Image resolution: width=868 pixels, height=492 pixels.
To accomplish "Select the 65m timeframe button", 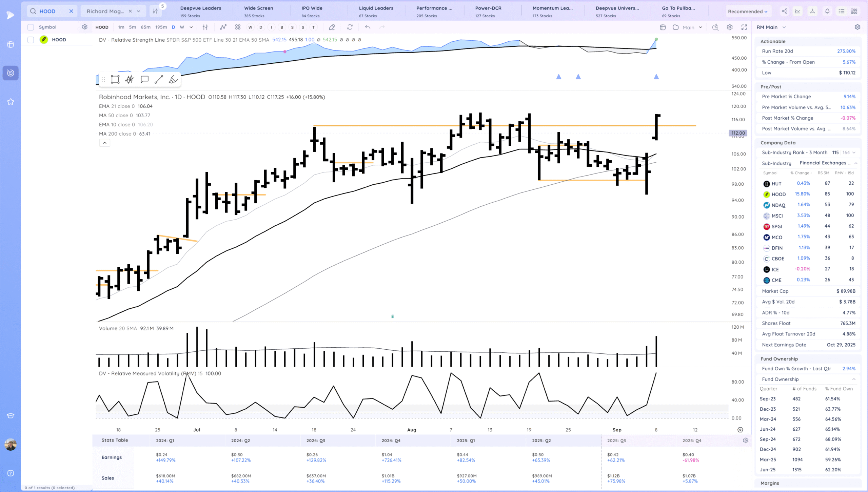I will tap(145, 27).
